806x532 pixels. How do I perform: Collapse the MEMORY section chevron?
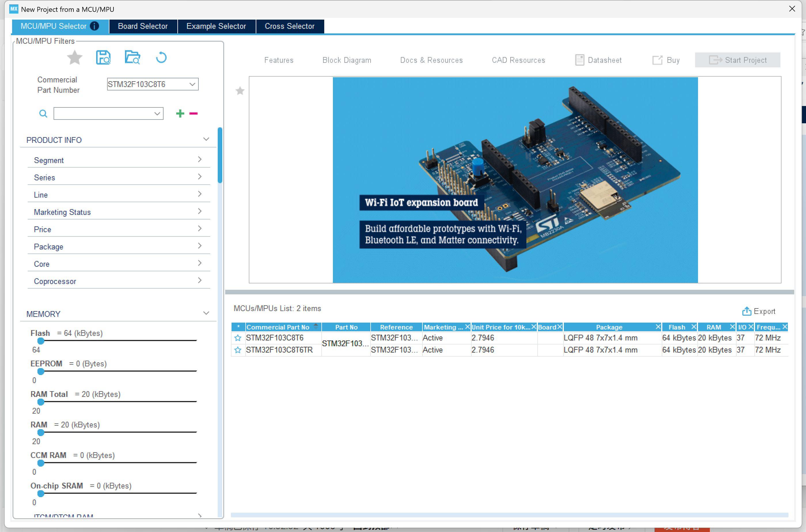click(206, 313)
